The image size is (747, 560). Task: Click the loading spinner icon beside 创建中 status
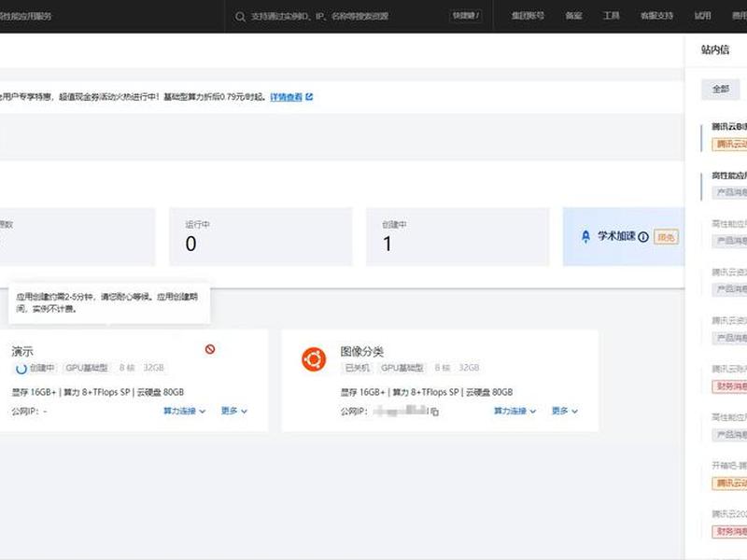point(21,369)
